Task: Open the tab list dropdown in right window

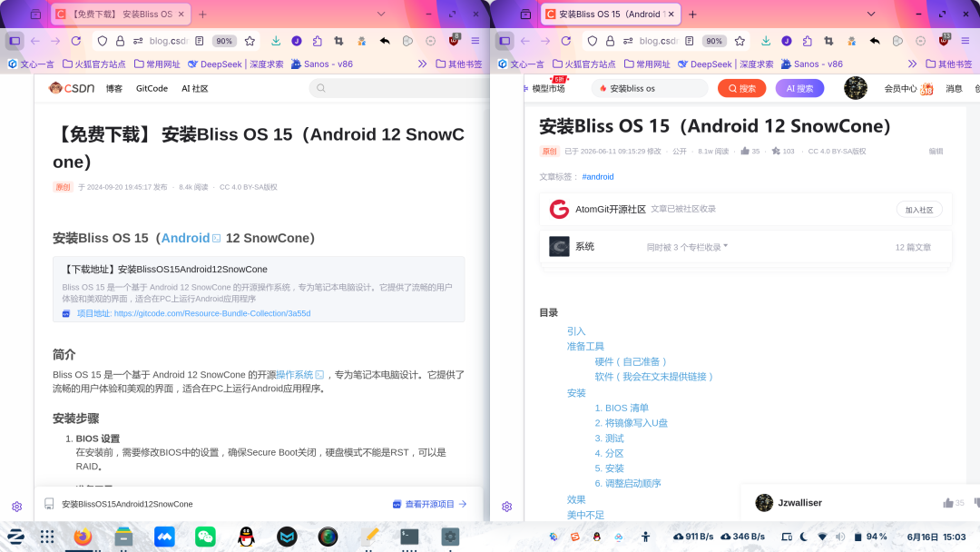Action: coord(870,14)
